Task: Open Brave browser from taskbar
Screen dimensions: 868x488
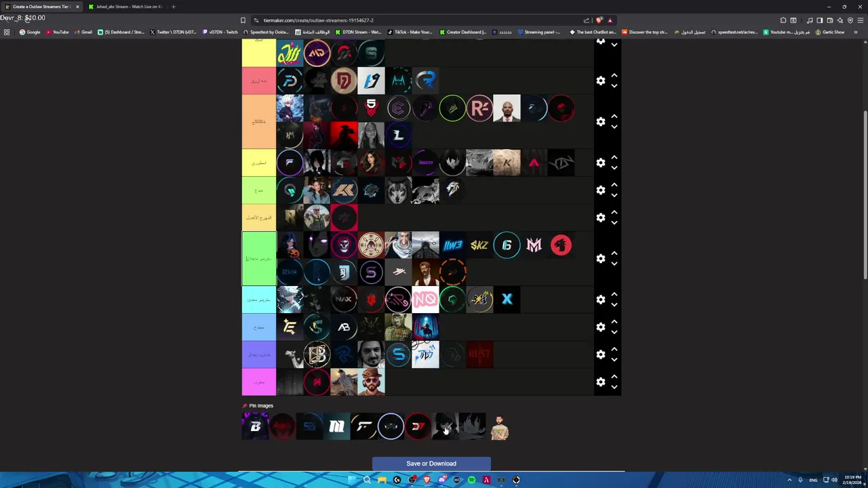Action: [x=427, y=480]
